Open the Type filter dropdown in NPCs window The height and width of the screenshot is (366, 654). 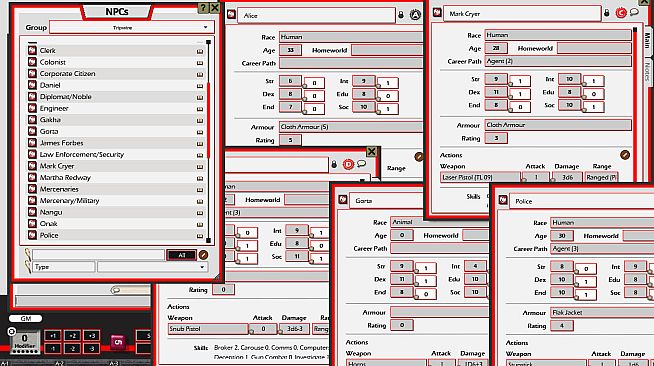pyautogui.click(x=152, y=267)
